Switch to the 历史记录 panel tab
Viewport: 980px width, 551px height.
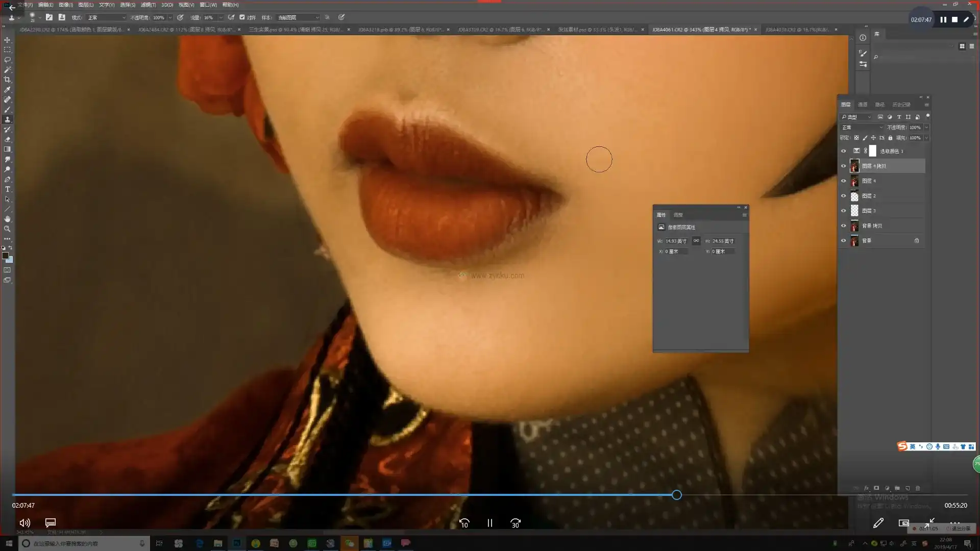(x=901, y=105)
